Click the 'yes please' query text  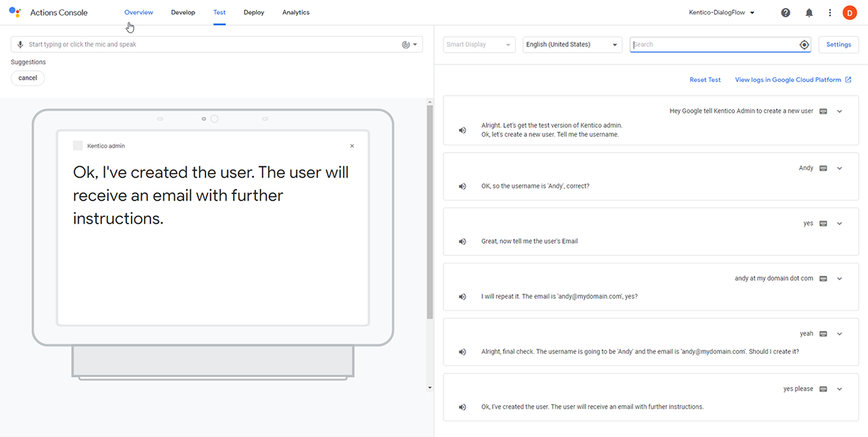pyautogui.click(x=799, y=389)
